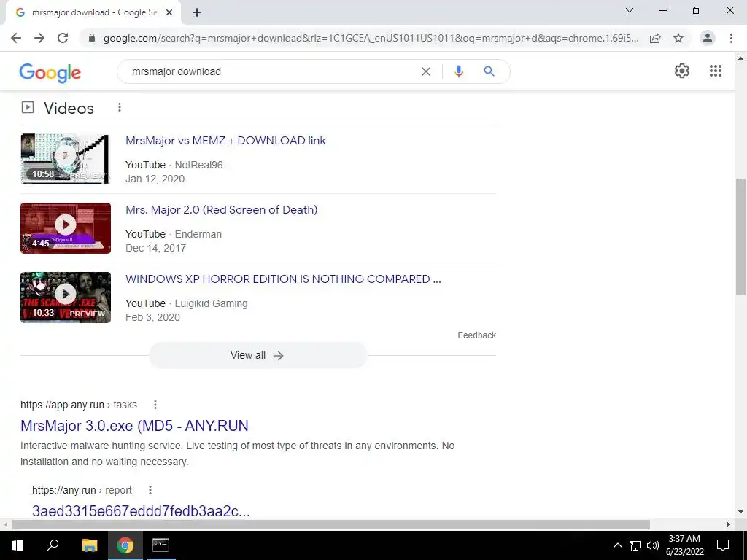This screenshot has height=560, width=747.
Task: Go to the Google homepage logo
Action: point(50,72)
